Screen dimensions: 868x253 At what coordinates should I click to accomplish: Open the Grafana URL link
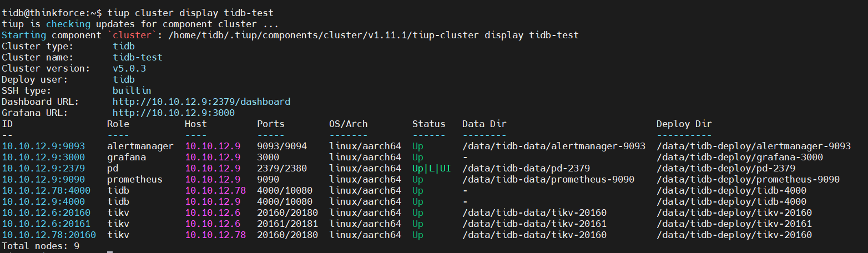[x=173, y=113]
